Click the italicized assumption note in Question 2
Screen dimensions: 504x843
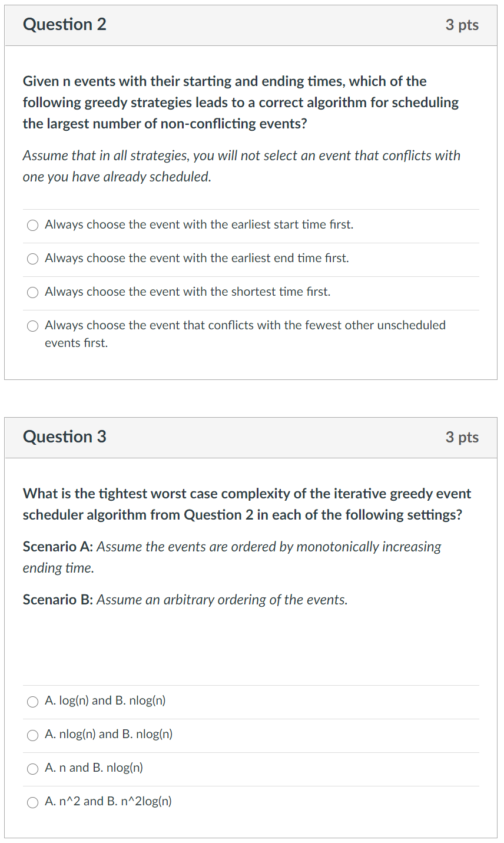[236, 166]
